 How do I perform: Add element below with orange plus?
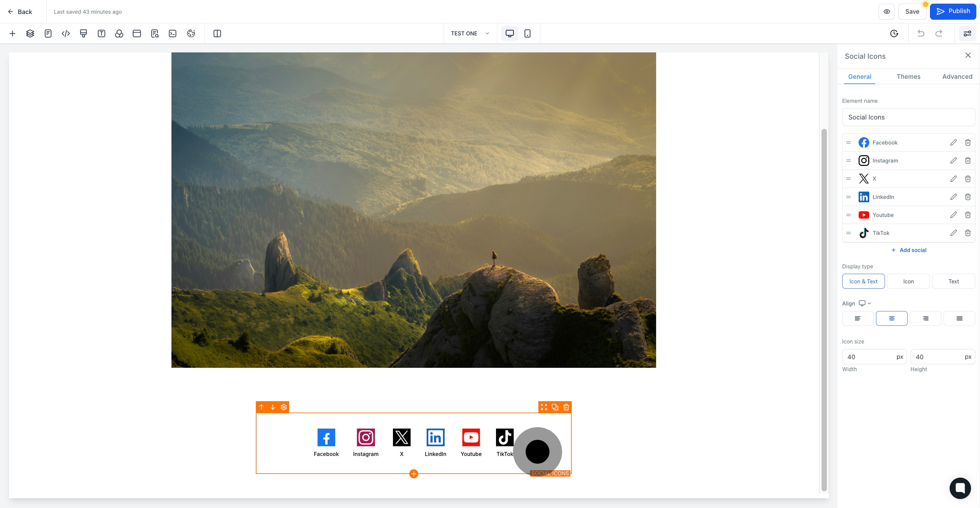coord(414,474)
